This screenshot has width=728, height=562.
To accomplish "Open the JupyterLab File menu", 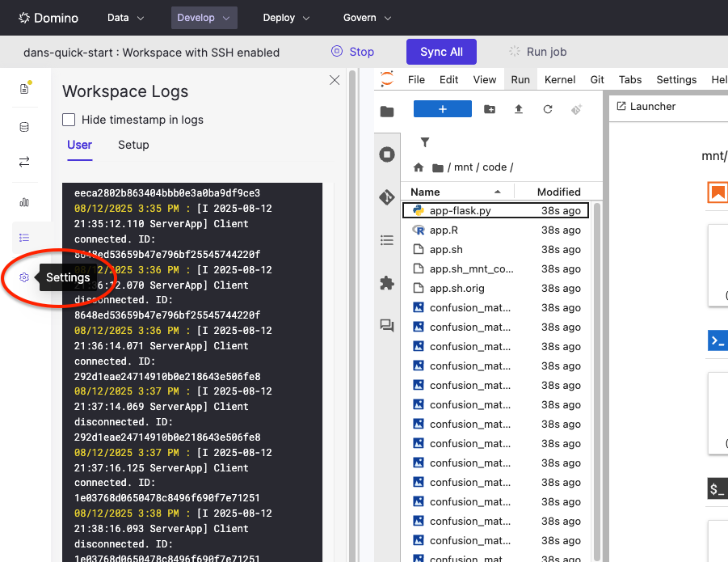I will point(416,80).
